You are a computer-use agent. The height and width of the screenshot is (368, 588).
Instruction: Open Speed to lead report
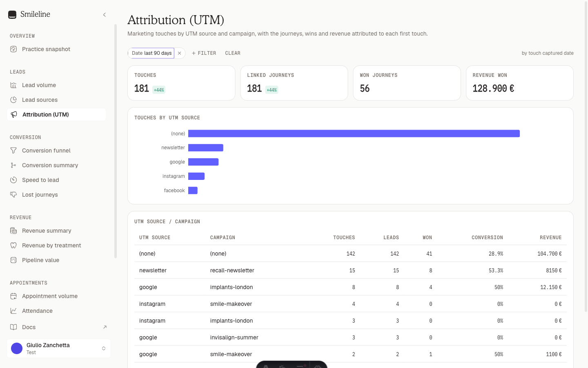point(57,180)
